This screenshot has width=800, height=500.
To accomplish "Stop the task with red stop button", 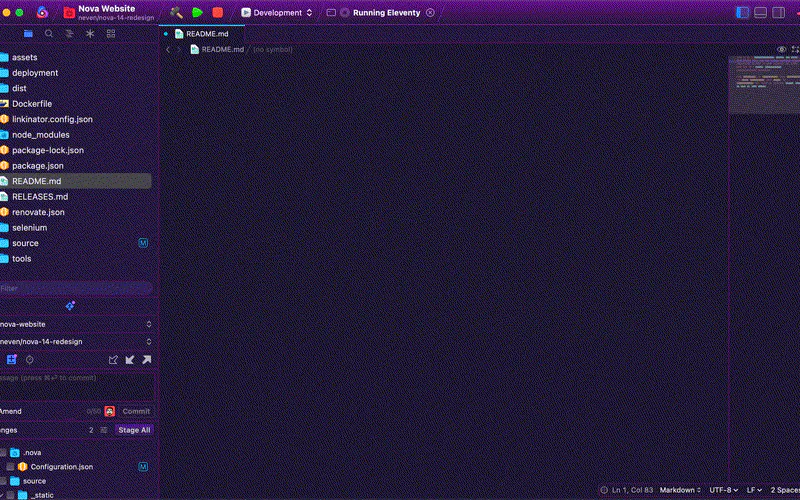I will (x=217, y=13).
